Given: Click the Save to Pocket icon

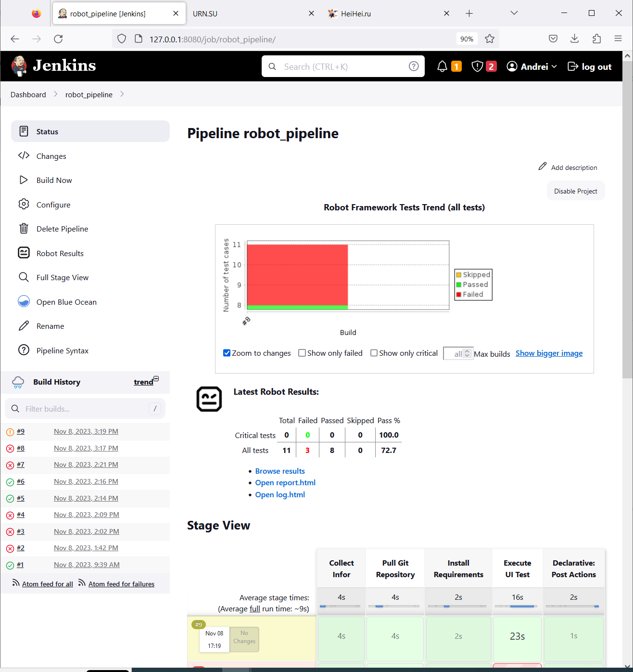Looking at the screenshot, I should tap(553, 39).
